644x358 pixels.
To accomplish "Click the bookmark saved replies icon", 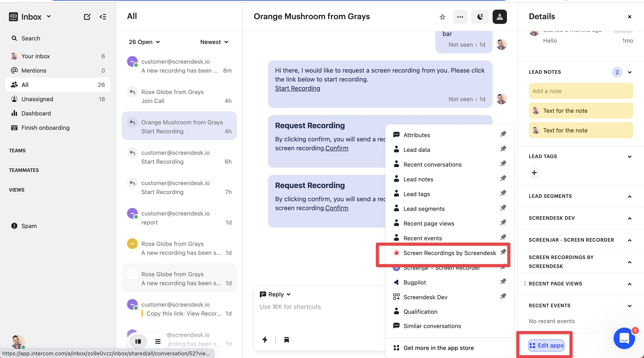I will 286,339.
